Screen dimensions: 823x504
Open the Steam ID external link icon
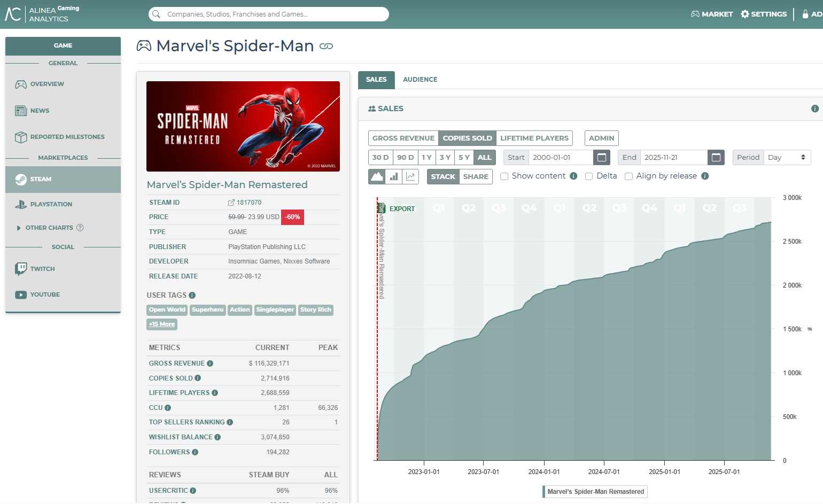click(x=231, y=202)
